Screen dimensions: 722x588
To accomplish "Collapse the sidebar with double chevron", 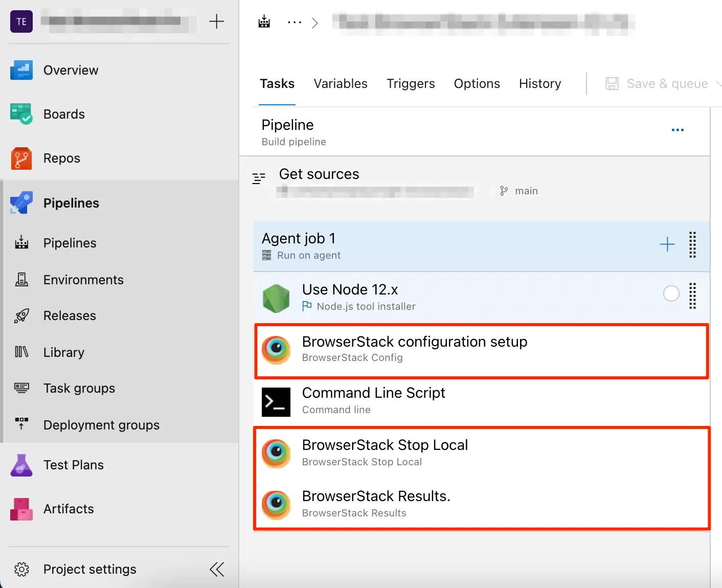I will (x=217, y=569).
